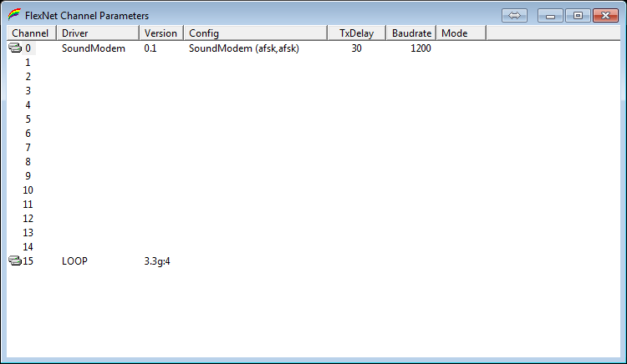The image size is (627, 364).
Task: Select channel 7 row
Action: 28,148
